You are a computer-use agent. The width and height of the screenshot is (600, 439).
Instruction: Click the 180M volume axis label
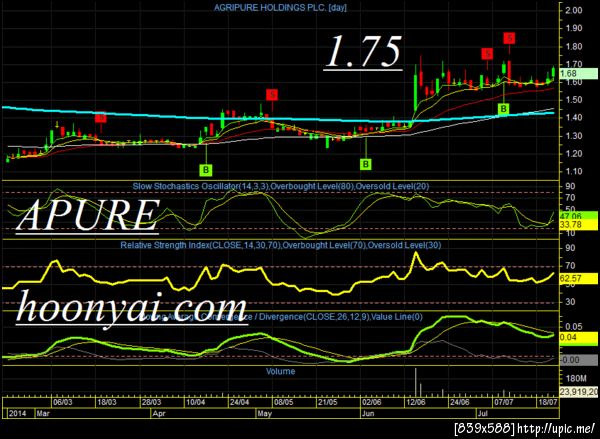point(576,379)
